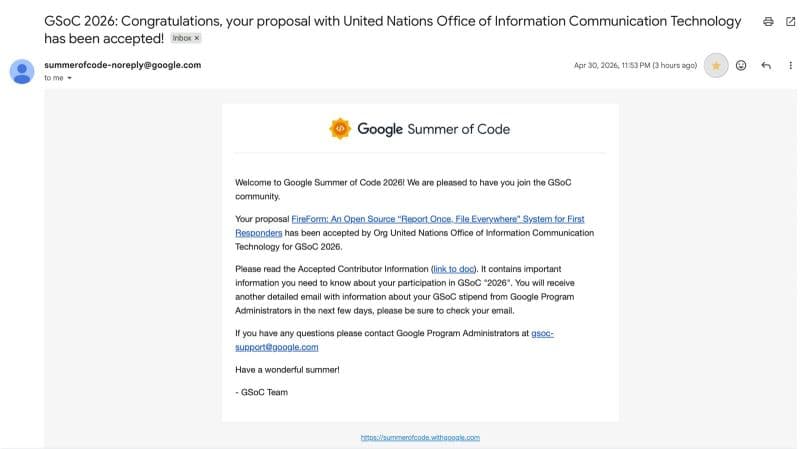
Task: Click the gsoc-support@google.com email link
Action: [x=394, y=340]
